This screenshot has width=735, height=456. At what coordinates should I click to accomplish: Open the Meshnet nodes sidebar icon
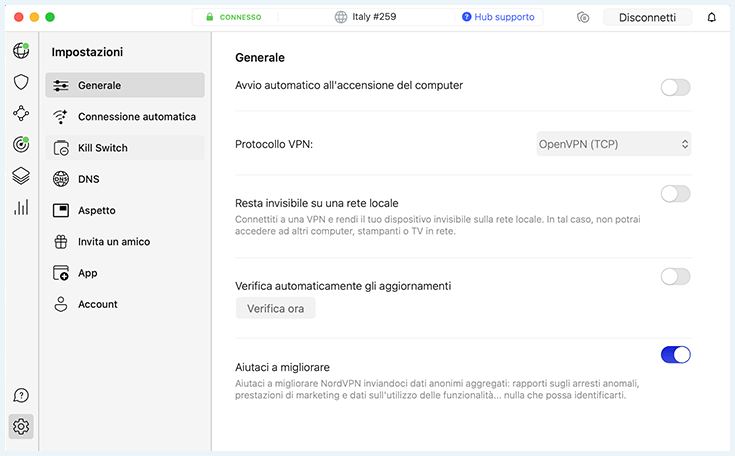21,113
